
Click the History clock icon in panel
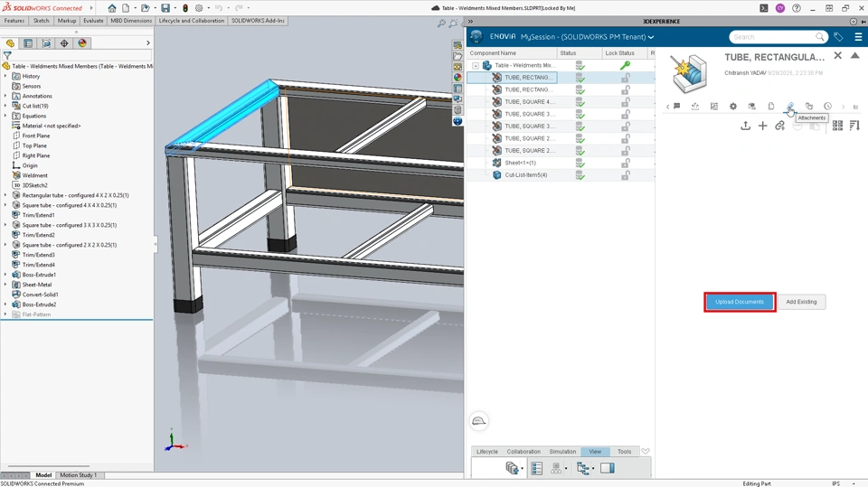827,107
